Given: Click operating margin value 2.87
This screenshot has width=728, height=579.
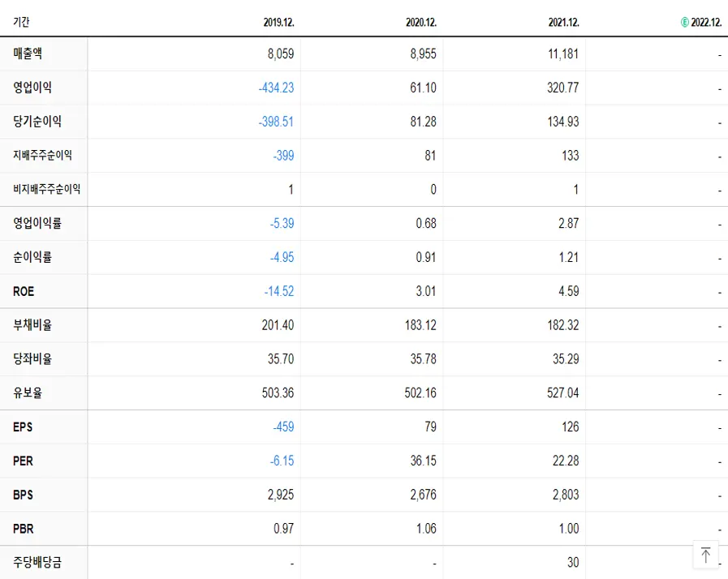Looking at the screenshot, I should 568,223.
